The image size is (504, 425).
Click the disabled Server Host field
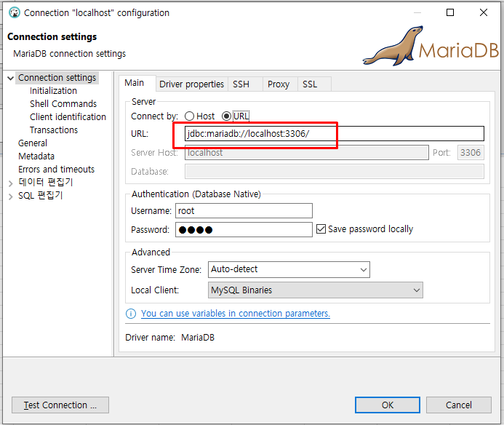[x=307, y=153]
